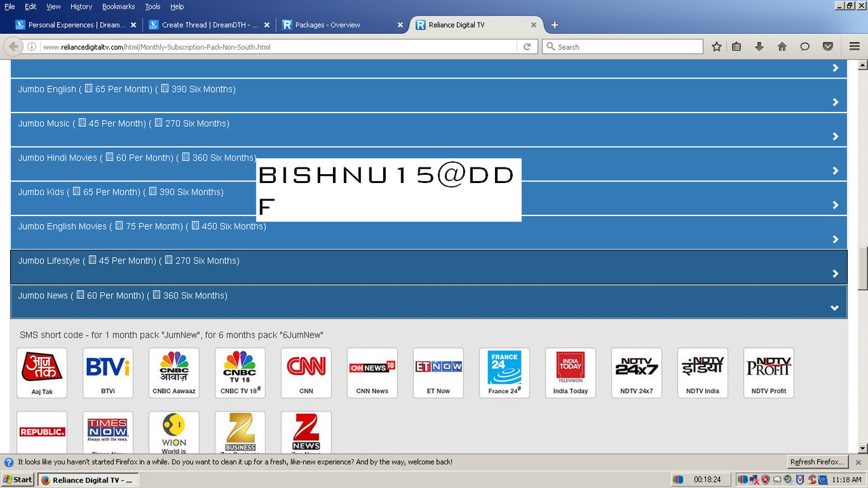Select the France 24 channel logo
Image resolution: width=868 pixels, height=488 pixels.
point(505,373)
